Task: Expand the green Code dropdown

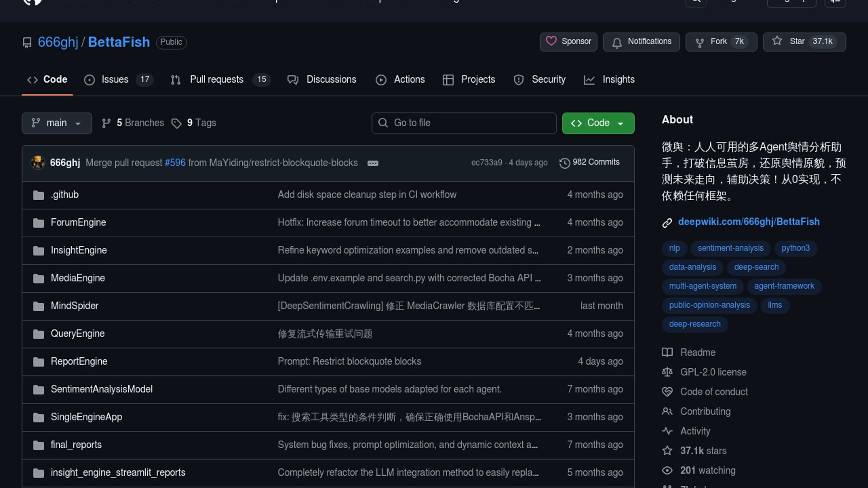Action: pyautogui.click(x=598, y=123)
